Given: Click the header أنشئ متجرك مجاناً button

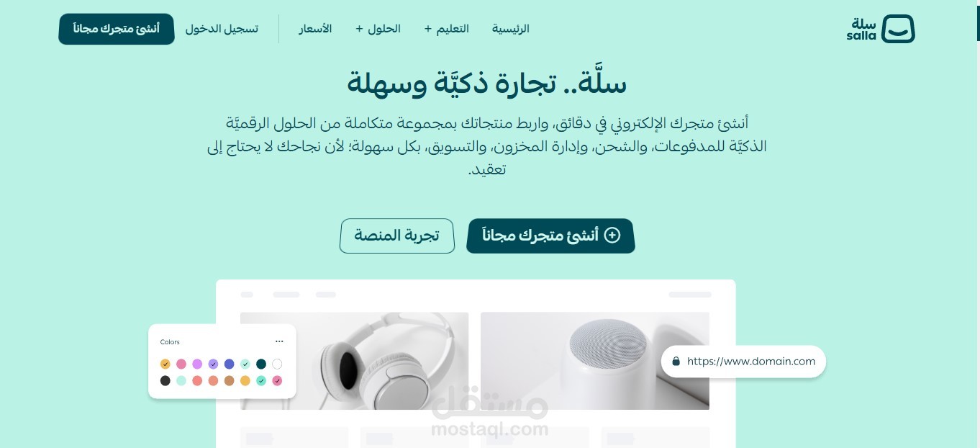Looking at the screenshot, I should coord(117,29).
